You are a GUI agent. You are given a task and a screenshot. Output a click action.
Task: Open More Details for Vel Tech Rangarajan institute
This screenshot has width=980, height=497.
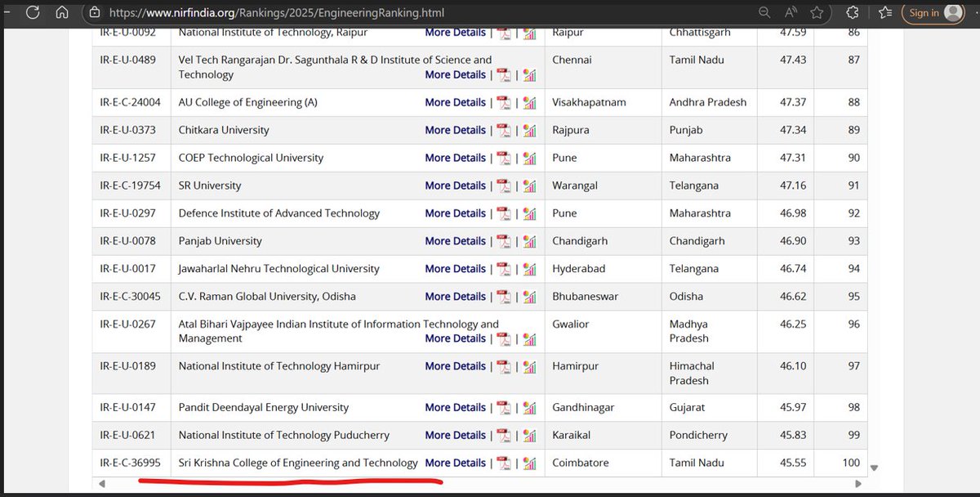coord(455,74)
